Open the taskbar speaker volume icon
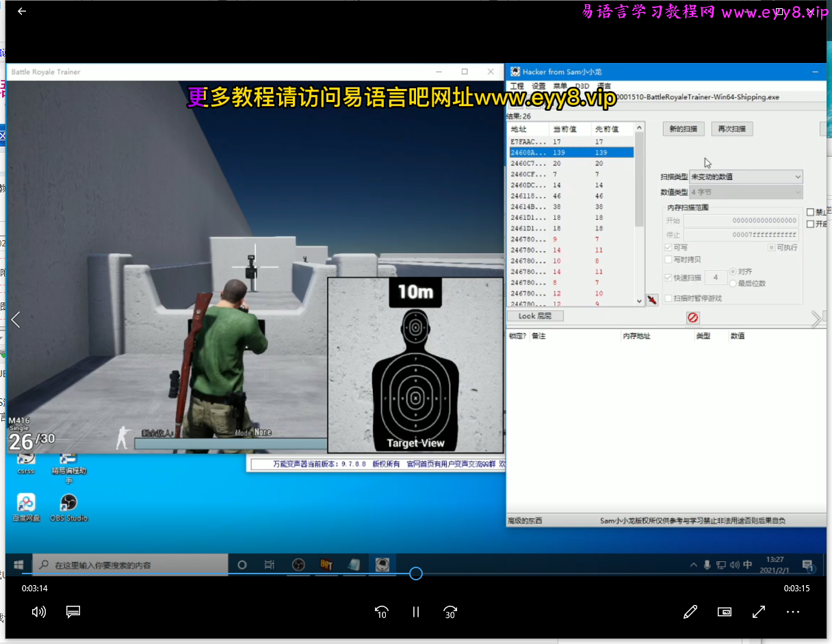This screenshot has height=644, width=832. pos(734,565)
